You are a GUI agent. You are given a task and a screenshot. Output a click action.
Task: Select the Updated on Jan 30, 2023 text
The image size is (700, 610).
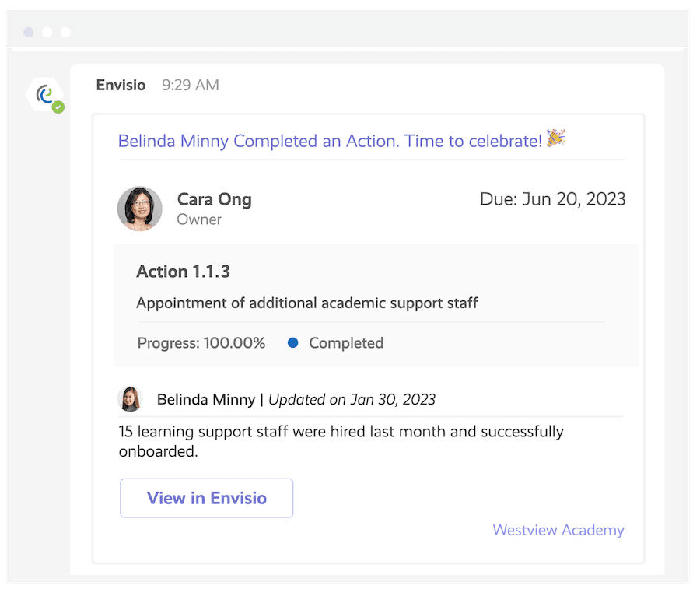(x=350, y=398)
